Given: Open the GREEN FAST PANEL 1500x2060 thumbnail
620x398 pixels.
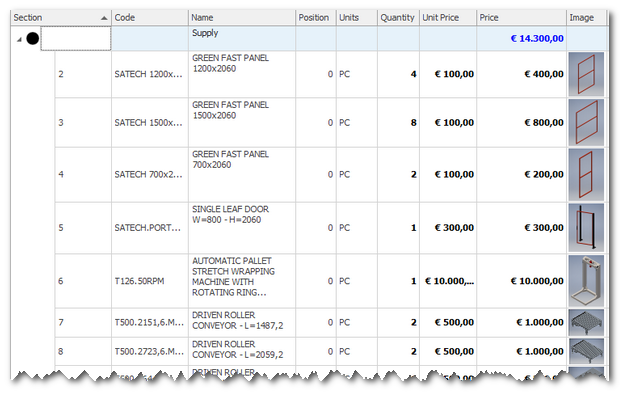Looking at the screenshot, I should (x=586, y=123).
